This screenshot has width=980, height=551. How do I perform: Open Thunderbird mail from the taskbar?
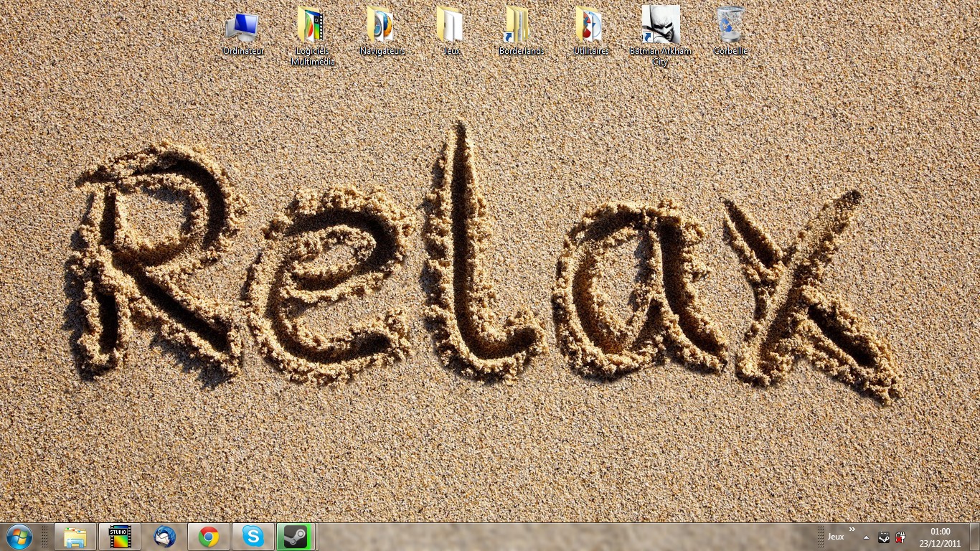(164, 537)
